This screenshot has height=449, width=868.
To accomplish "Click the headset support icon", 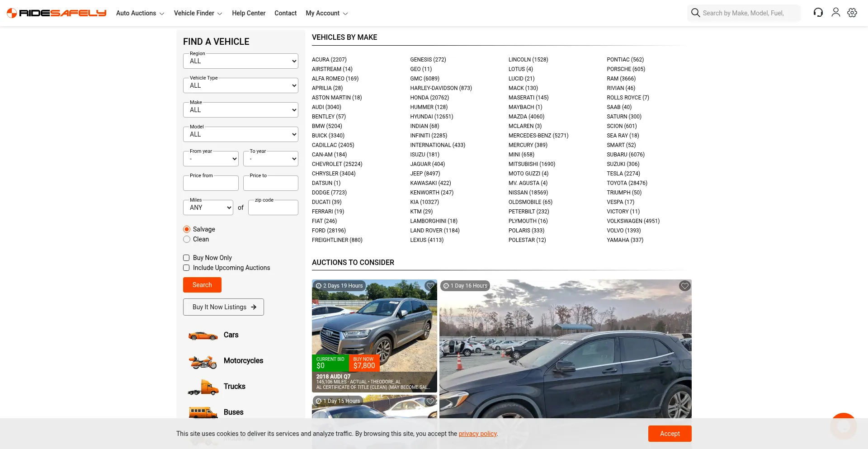I will (x=818, y=13).
